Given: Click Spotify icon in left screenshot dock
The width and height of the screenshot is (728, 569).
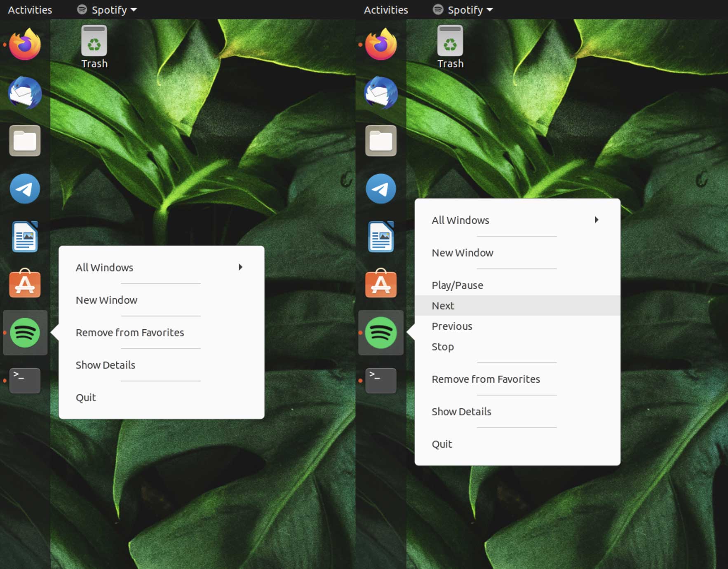Looking at the screenshot, I should coord(25,333).
